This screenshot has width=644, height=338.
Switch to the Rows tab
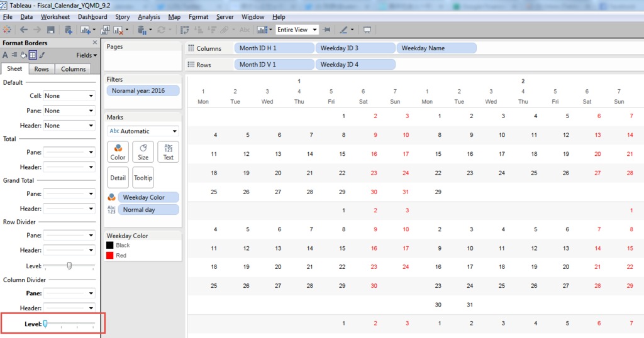pyautogui.click(x=41, y=69)
